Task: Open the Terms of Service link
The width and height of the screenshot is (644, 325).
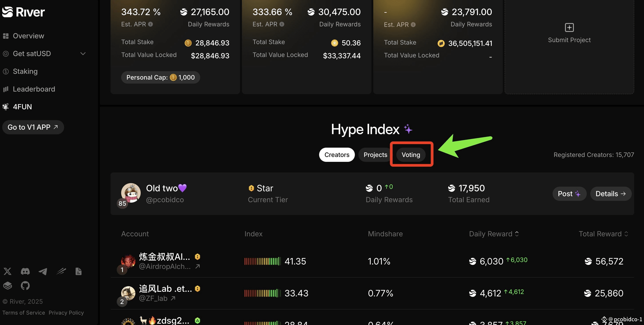Action: pos(24,313)
